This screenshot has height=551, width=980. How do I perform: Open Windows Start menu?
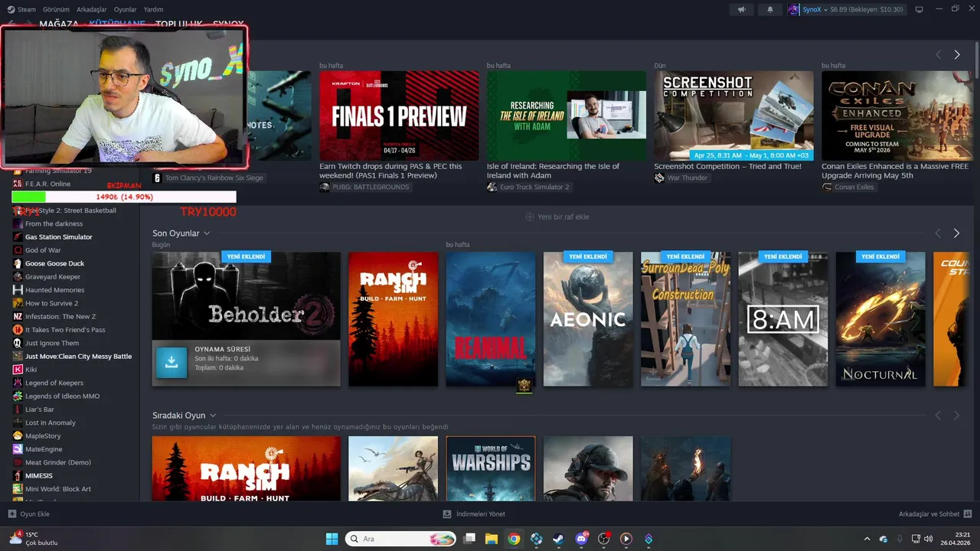332,539
